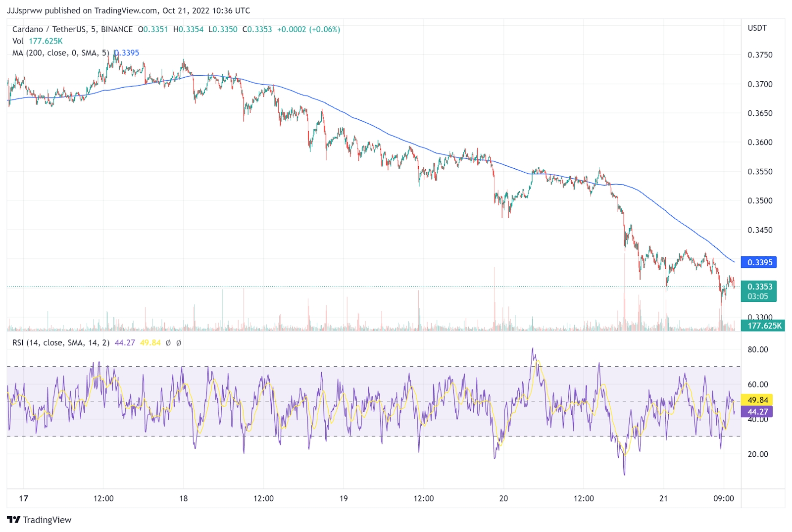Click the +0.0002 (+0.06%) change value
This screenshot has width=792, height=532.
point(308,29)
